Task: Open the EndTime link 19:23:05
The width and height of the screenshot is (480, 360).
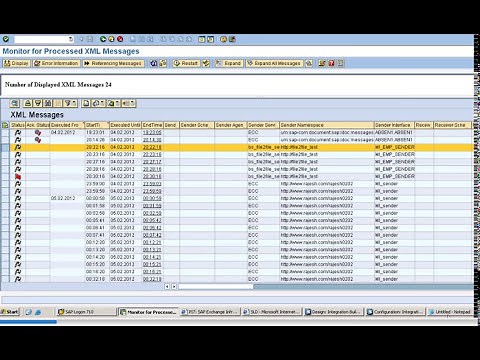Action: click(152, 132)
